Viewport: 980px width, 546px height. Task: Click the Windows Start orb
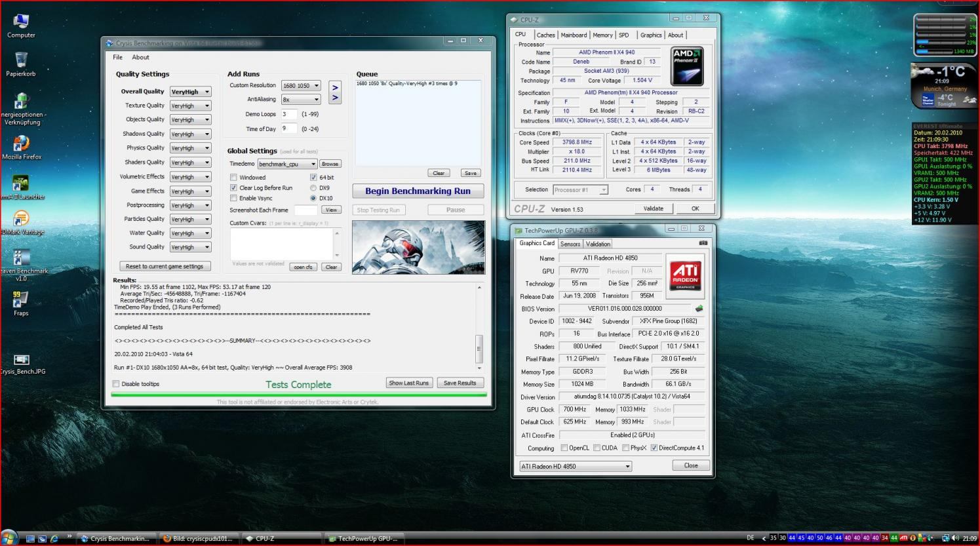pyautogui.click(x=9, y=538)
